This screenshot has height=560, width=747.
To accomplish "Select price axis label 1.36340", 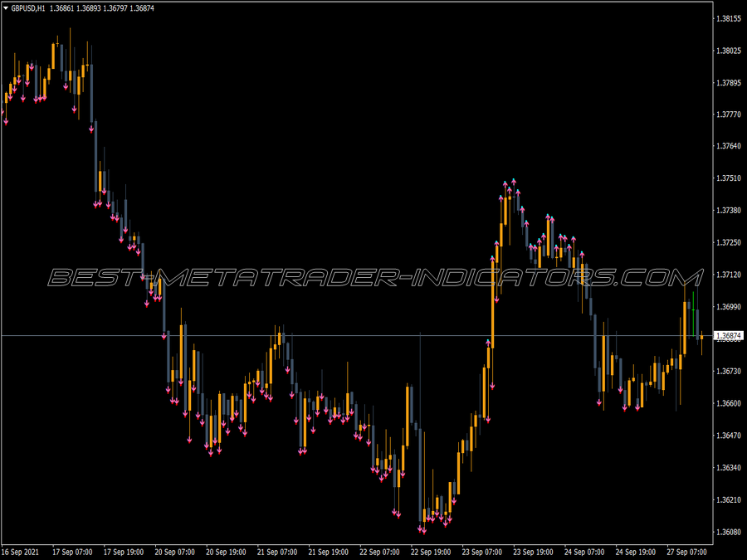I will [729, 468].
